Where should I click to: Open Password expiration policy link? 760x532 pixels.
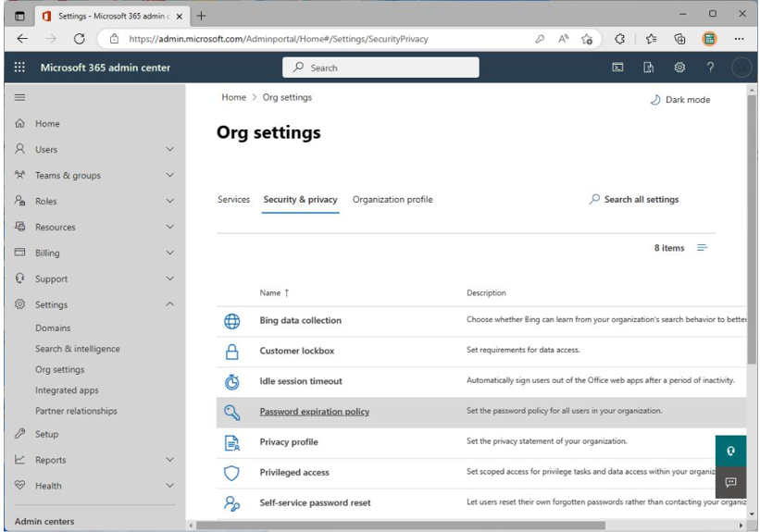pyautogui.click(x=315, y=412)
